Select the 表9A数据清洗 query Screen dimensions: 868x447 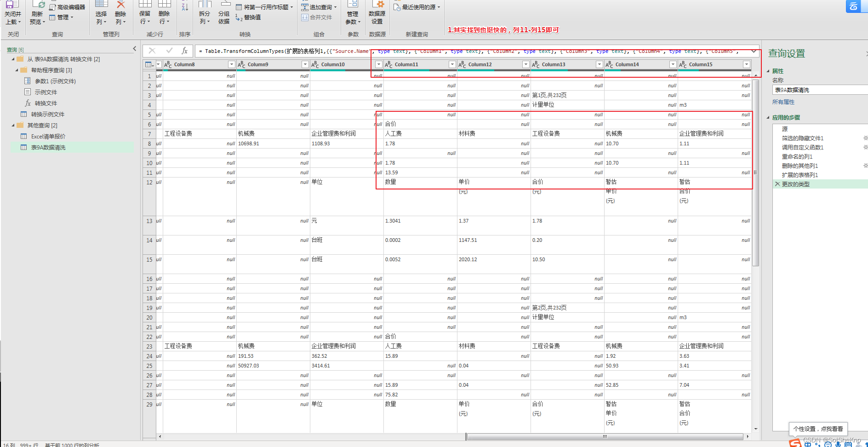click(48, 148)
